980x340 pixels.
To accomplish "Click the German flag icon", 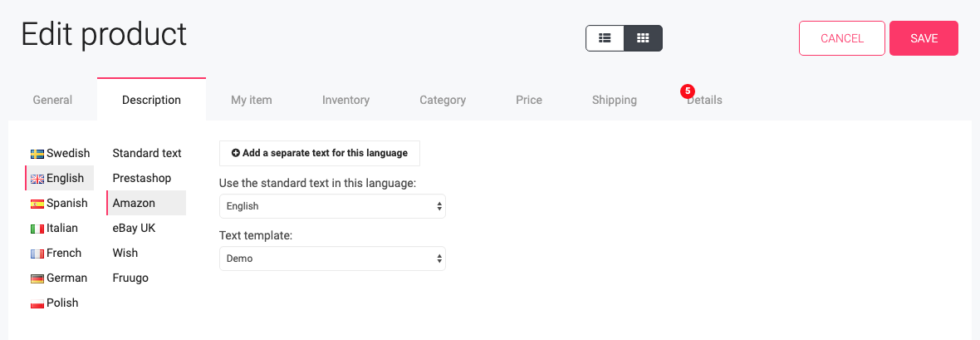I will pos(37,278).
